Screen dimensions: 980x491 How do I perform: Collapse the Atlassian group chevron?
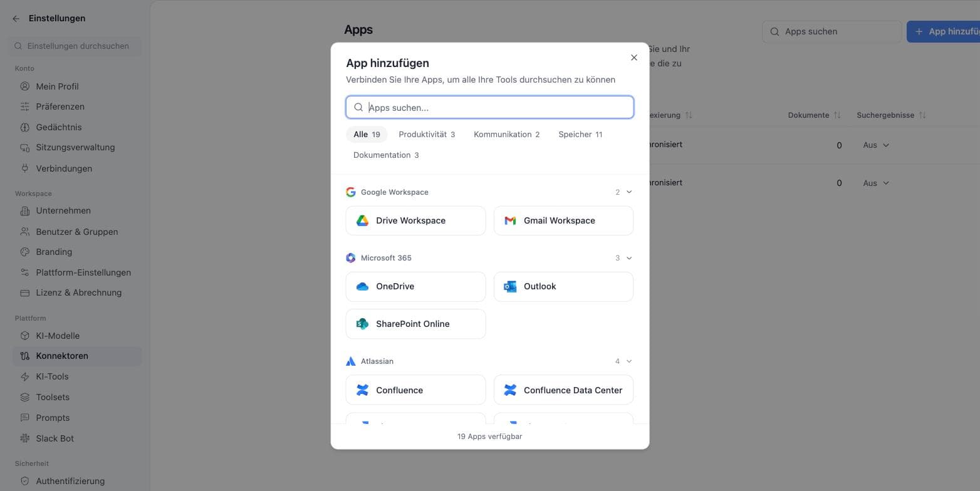tap(629, 361)
